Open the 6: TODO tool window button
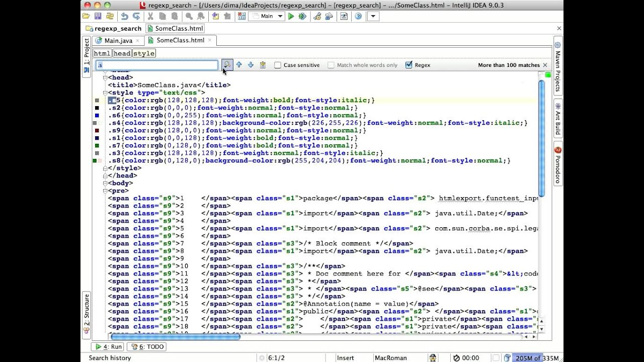The height and width of the screenshot is (362, 644). point(146,346)
